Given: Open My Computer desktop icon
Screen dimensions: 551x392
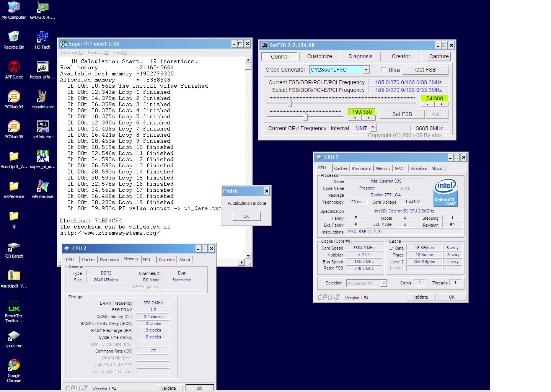Looking at the screenshot, I should click(14, 10).
